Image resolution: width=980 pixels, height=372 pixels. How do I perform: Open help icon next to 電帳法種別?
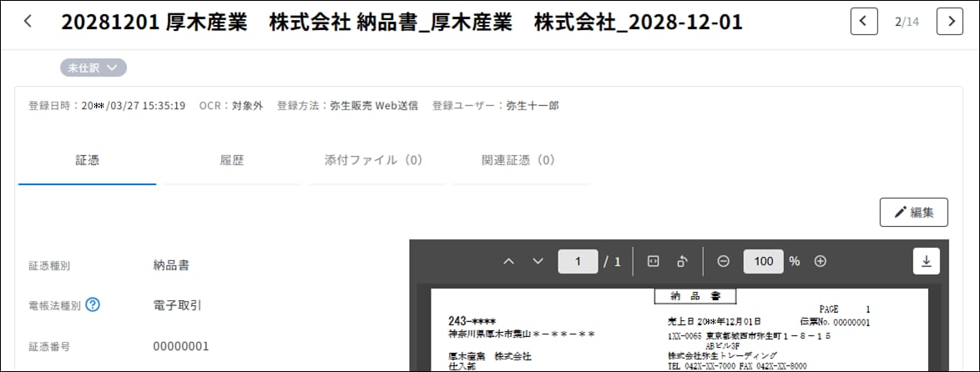click(93, 305)
